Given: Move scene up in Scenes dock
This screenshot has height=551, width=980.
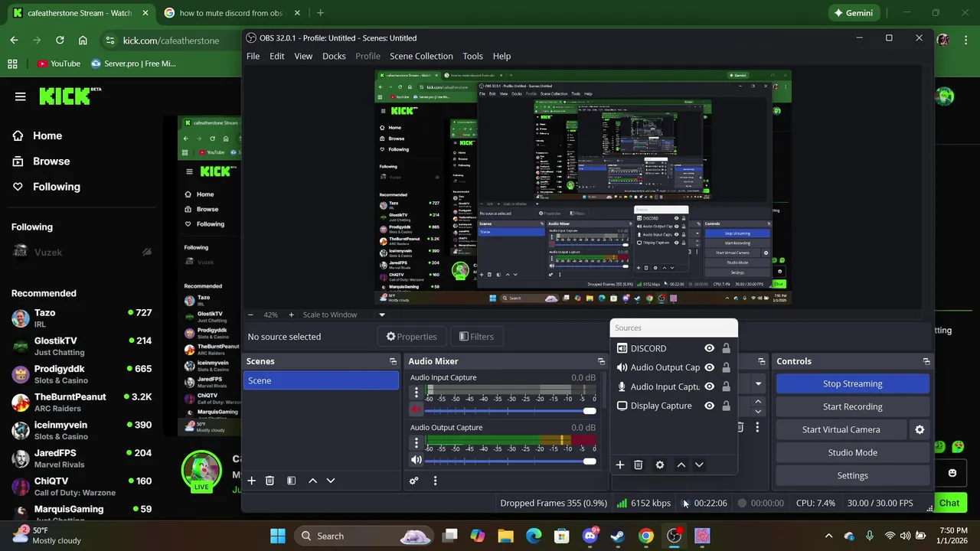Looking at the screenshot, I should pyautogui.click(x=312, y=481).
